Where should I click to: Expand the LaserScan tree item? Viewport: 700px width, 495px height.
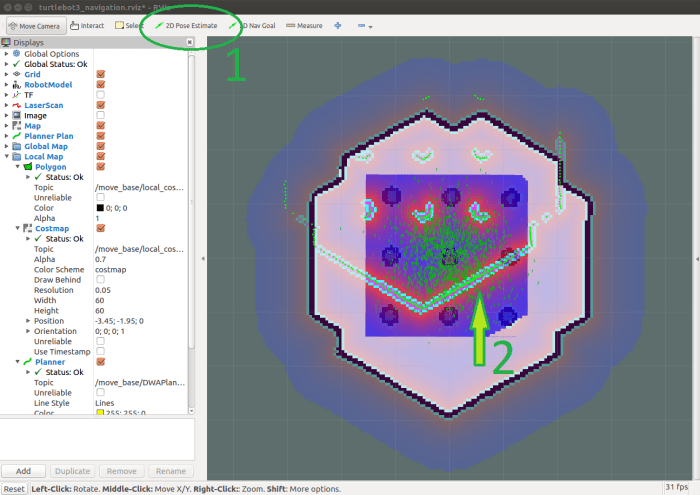point(6,105)
